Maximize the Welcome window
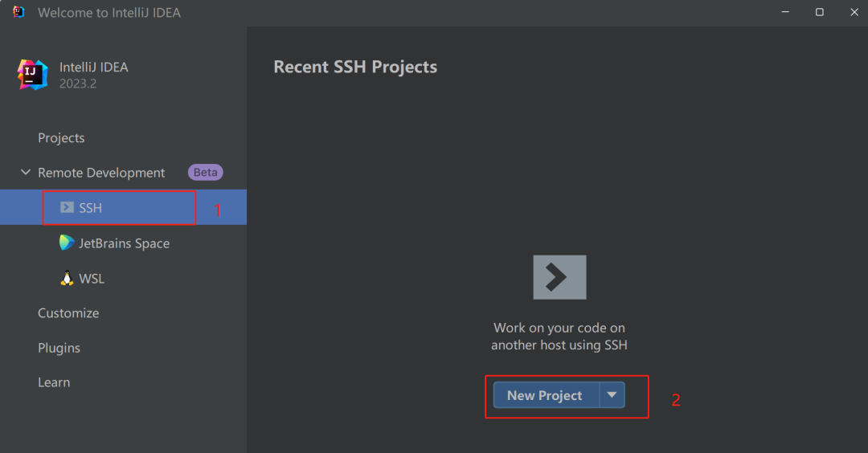Image resolution: width=868 pixels, height=453 pixels. coord(819,12)
